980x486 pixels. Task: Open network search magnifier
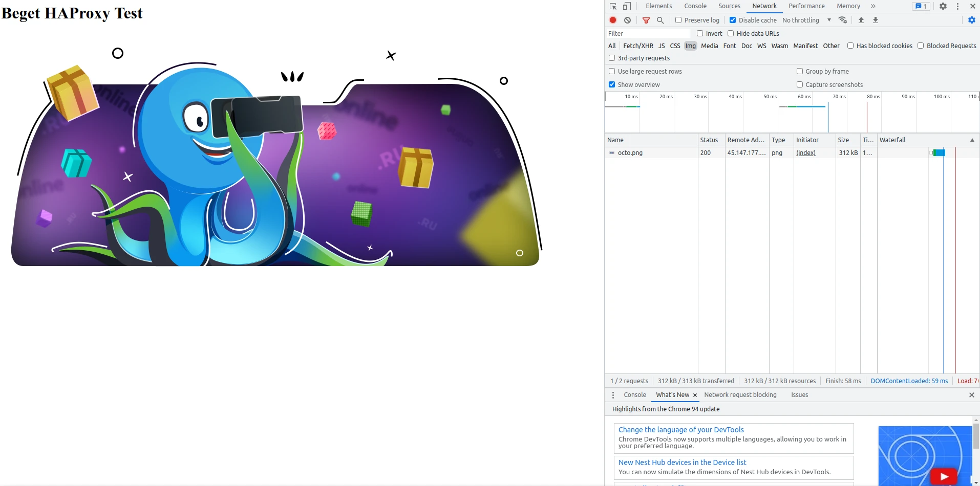click(x=661, y=20)
